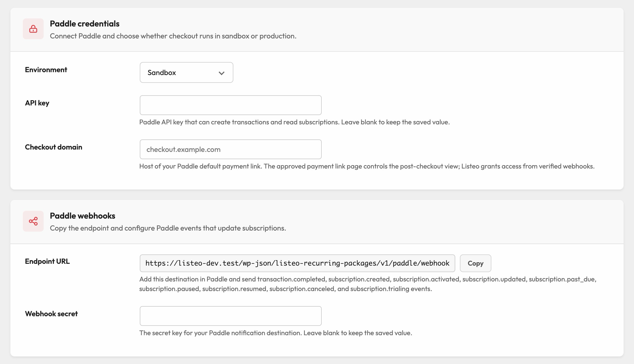Image resolution: width=634 pixels, height=364 pixels.
Task: Focus the API key input field
Action: (231, 105)
